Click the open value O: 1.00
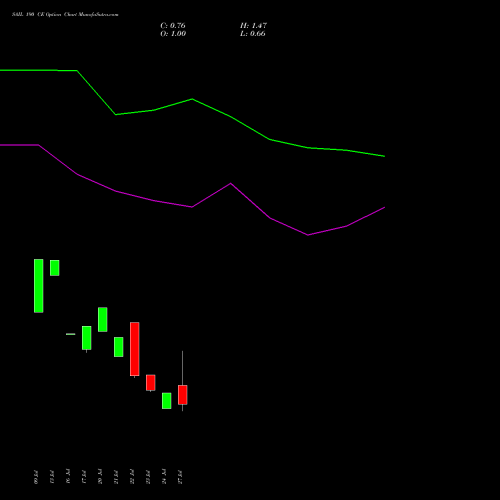The height and width of the screenshot is (500, 500). (x=173, y=34)
